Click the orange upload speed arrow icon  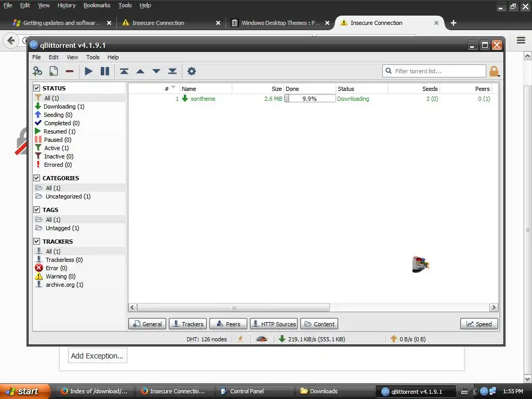(394, 339)
